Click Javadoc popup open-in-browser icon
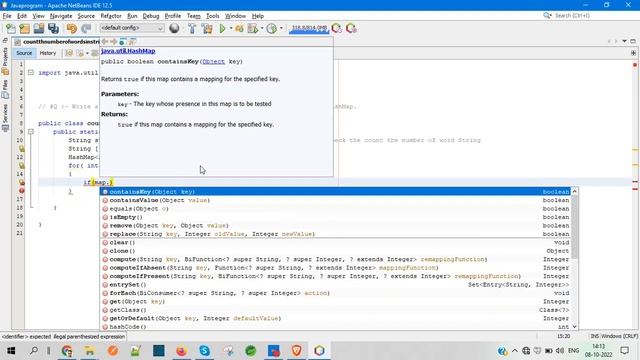The height and width of the screenshot is (360, 640). [x=122, y=41]
